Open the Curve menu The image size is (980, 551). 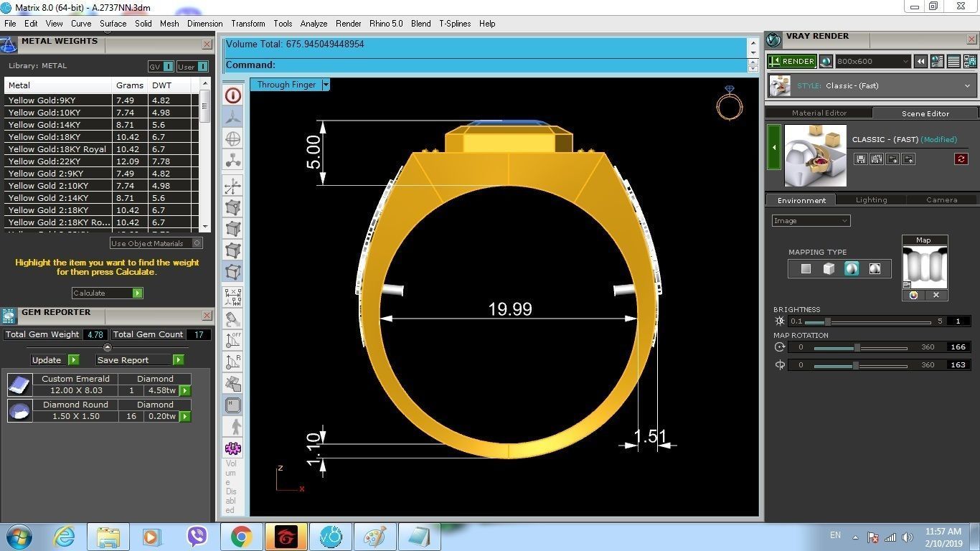click(81, 24)
